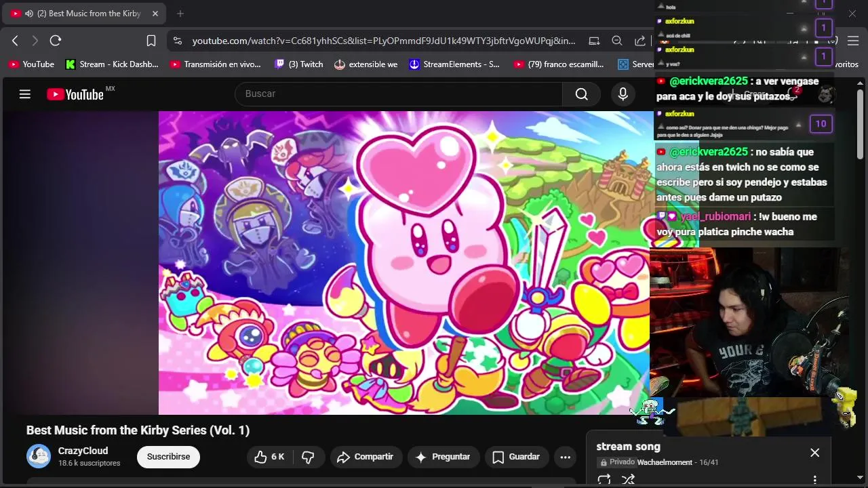Screen dimensions: 868x488
Task: Open the YouTube guide hamburger menu
Action: coord(25,94)
